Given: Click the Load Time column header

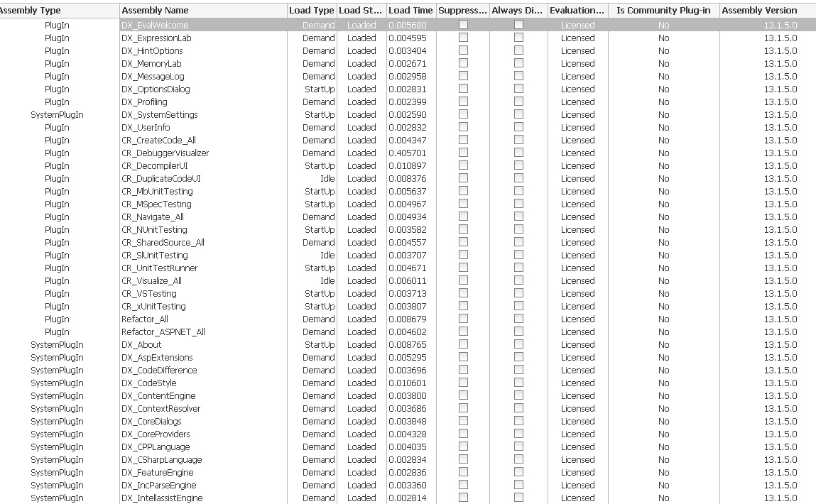Looking at the screenshot, I should click(x=410, y=11).
